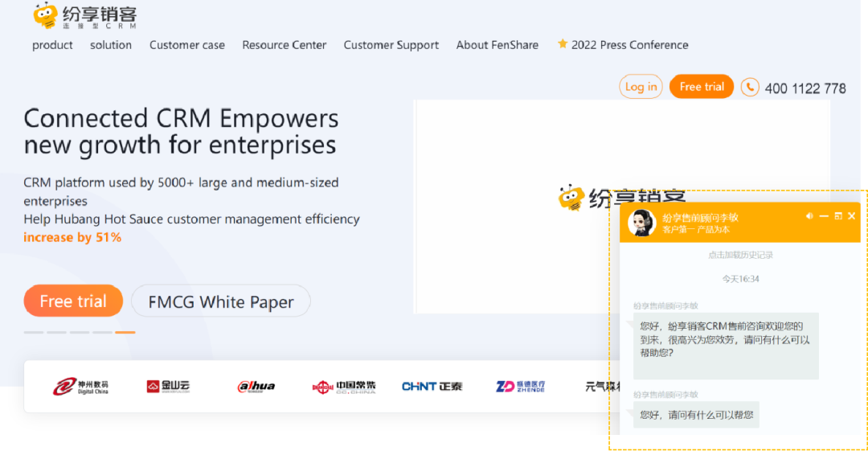The height and width of the screenshot is (451, 868).
Task: Open the product menu
Action: click(x=52, y=45)
